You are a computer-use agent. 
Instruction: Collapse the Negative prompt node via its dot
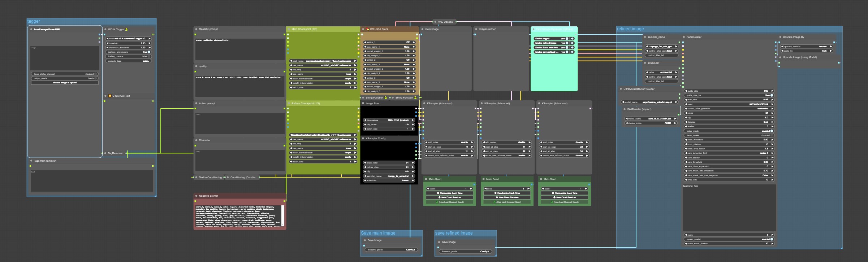click(196, 196)
